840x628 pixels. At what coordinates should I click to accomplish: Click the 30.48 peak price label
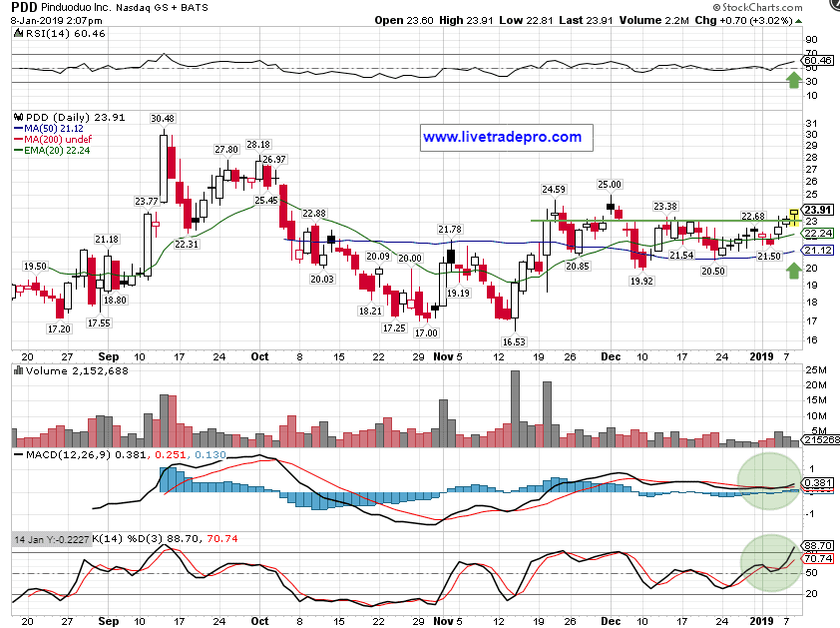pos(163,119)
